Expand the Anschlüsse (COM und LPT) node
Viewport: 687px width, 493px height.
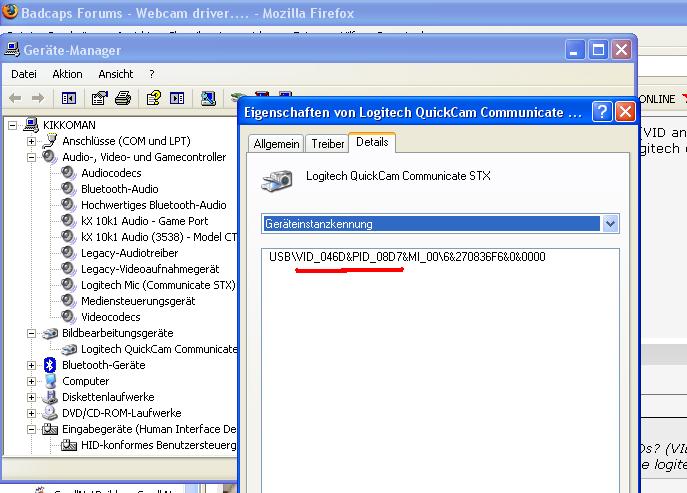tap(32, 141)
